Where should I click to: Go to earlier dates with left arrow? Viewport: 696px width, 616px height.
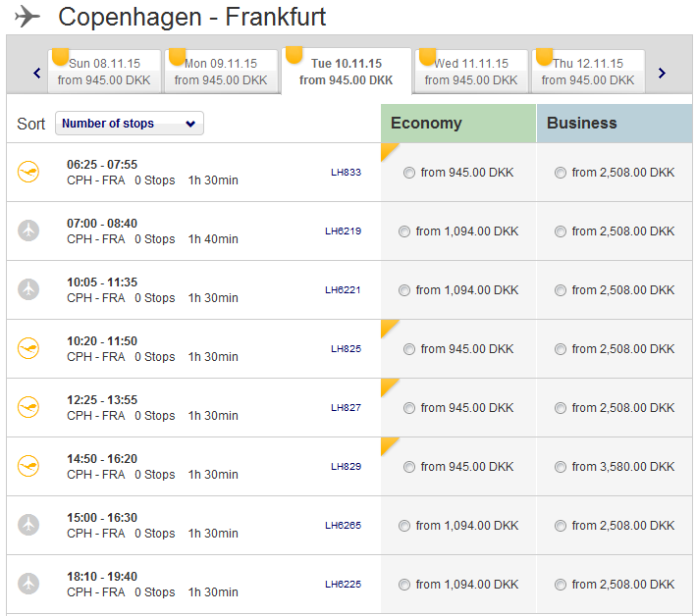click(37, 73)
